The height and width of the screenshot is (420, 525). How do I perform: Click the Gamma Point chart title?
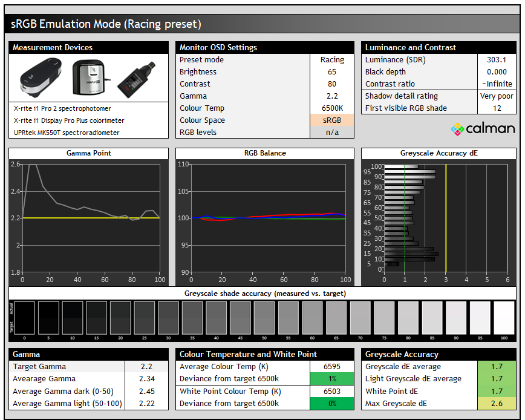coord(88,153)
